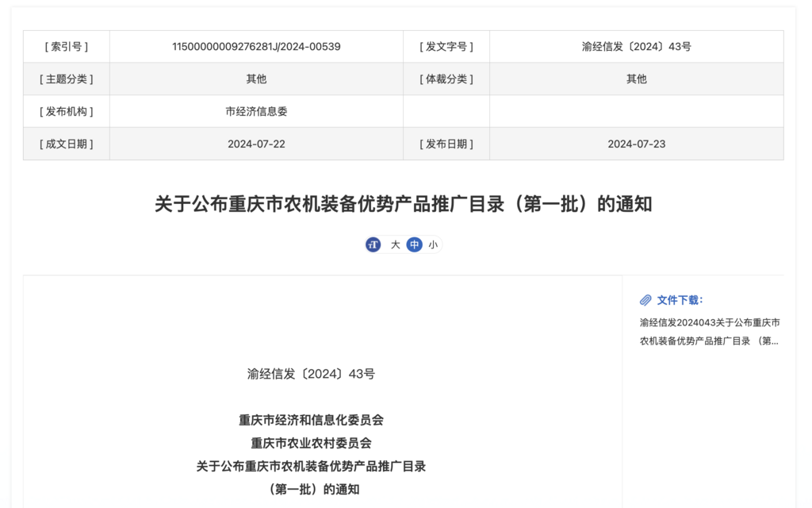Click document number 渝经信发〔2024〕43号 in body

[x=311, y=374]
